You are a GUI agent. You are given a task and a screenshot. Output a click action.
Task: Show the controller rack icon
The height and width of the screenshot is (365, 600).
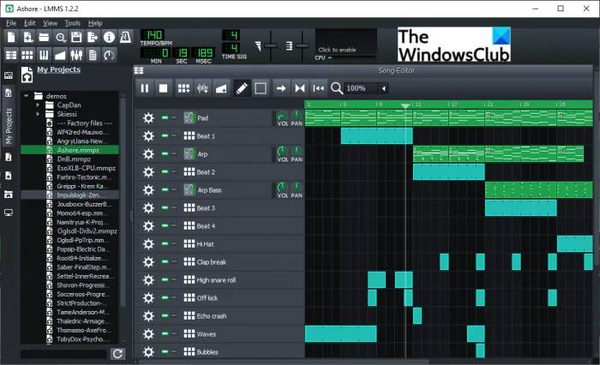click(x=109, y=55)
